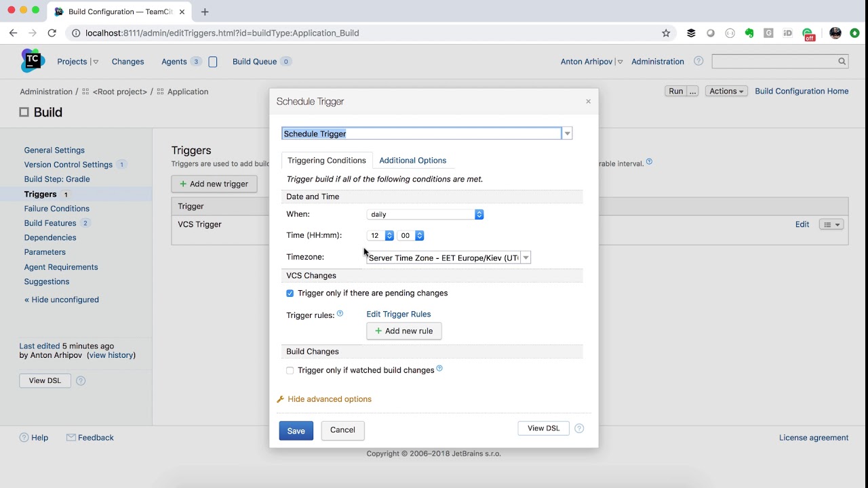Viewport: 868px width, 488px height.
Task: Open the hour selector showing 12
Action: pyautogui.click(x=380, y=235)
